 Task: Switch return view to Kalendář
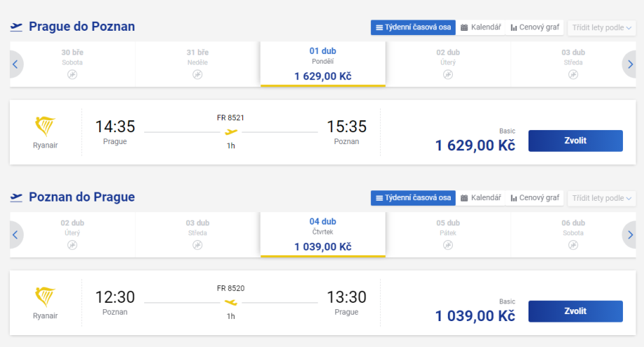pyautogui.click(x=481, y=198)
